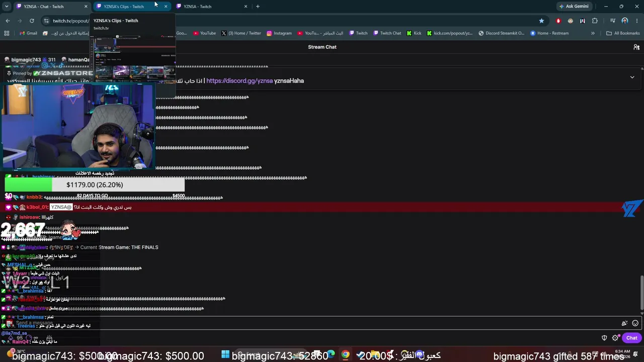
Task: Open the Chrome apps grid
Action: [x=7, y=33]
